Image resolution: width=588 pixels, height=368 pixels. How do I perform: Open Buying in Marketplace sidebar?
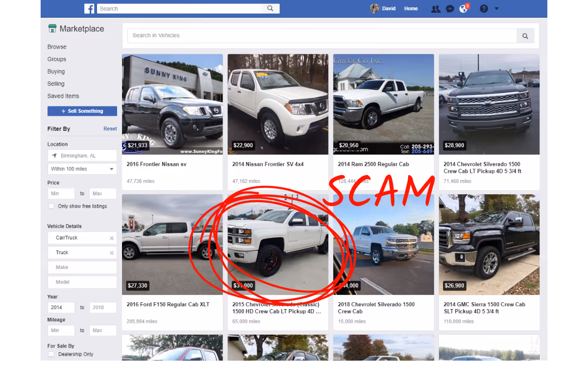click(x=56, y=72)
